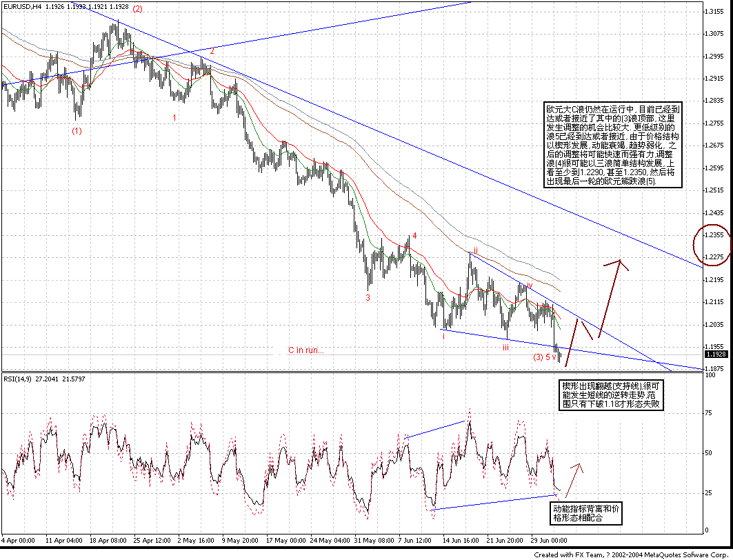Click the '14 Jun 16:00' date label
Screen dimensions: 733x560
click(461, 541)
